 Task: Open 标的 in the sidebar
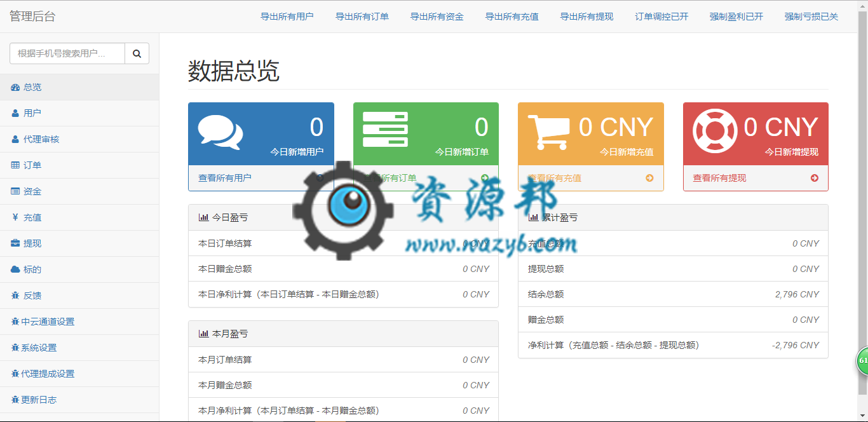pyautogui.click(x=79, y=269)
